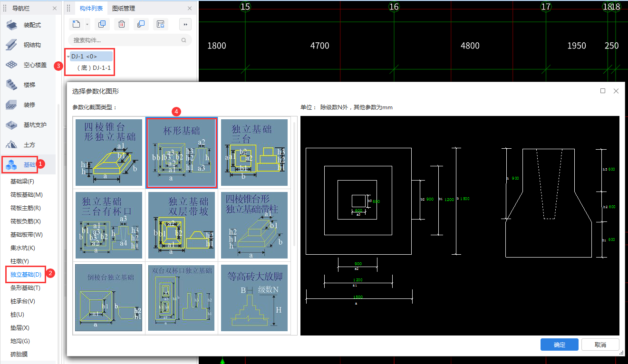Select 独立基础(D) in navigation
628x364 pixels.
[x=26, y=275]
